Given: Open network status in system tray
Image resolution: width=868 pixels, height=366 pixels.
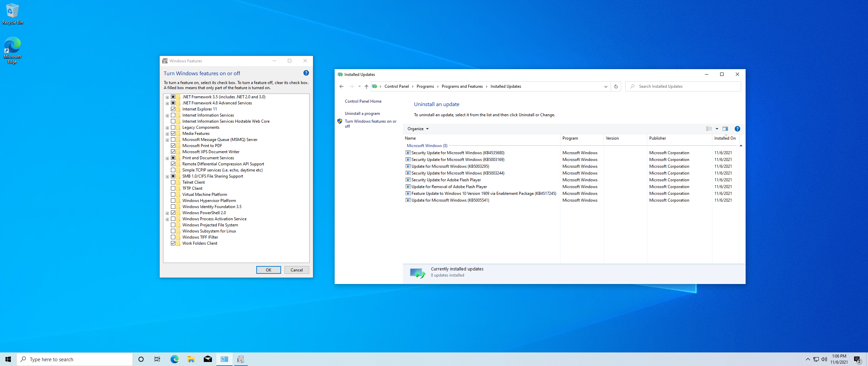Looking at the screenshot, I should 816,359.
